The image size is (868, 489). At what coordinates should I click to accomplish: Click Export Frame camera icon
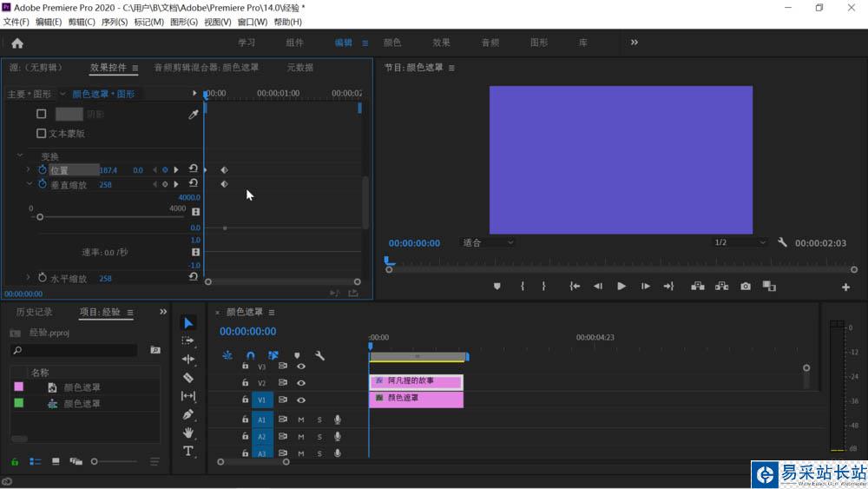click(746, 287)
